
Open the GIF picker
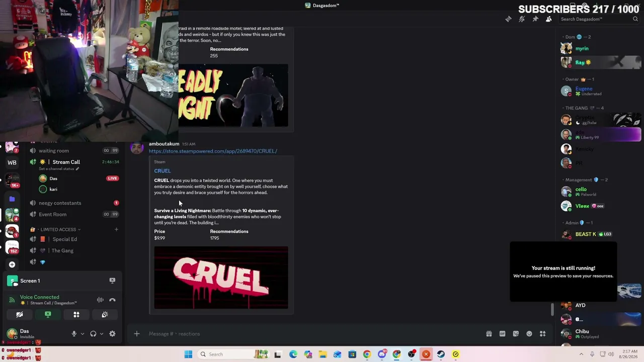coord(502,334)
